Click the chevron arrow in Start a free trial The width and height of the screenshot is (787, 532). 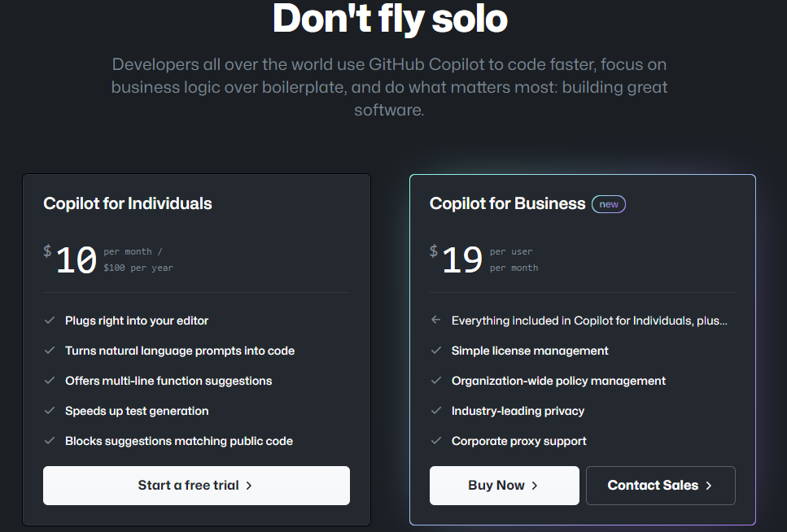click(x=249, y=486)
